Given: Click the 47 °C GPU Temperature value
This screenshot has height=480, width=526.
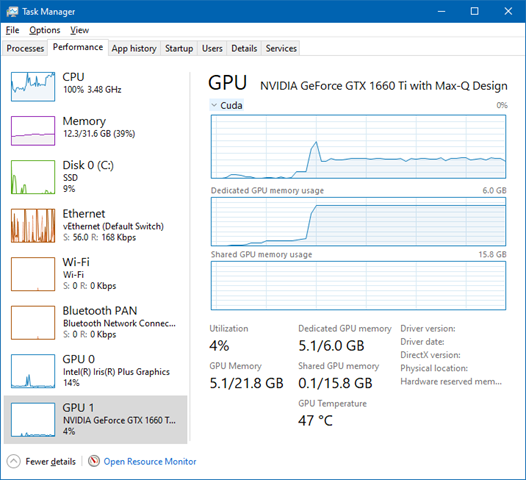Looking at the screenshot, I should click(315, 421).
